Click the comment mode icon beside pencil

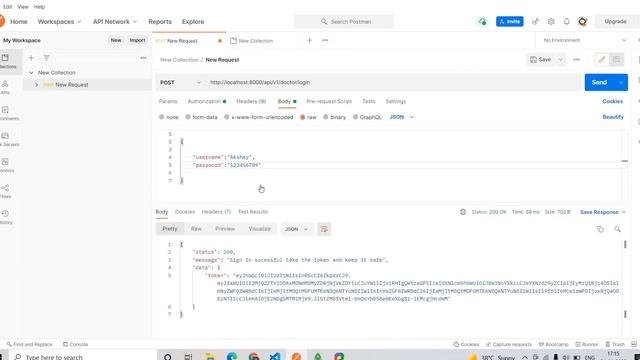pyautogui.click(x=616, y=60)
